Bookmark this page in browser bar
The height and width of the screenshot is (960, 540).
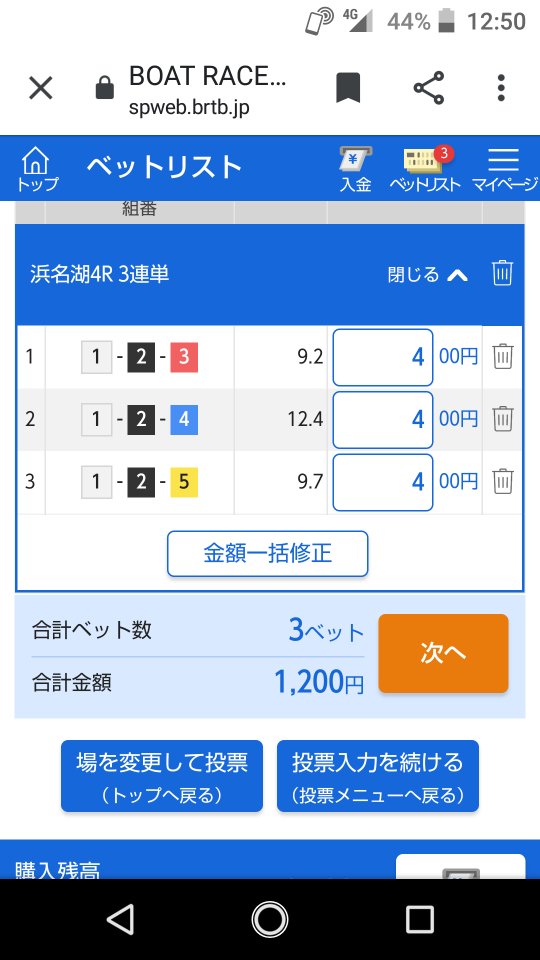point(348,88)
